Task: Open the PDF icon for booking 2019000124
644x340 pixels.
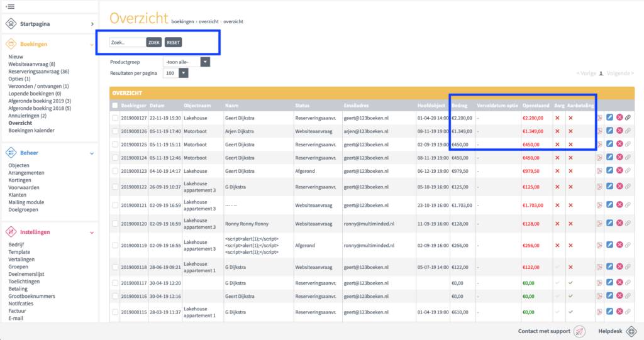Action: [599, 158]
